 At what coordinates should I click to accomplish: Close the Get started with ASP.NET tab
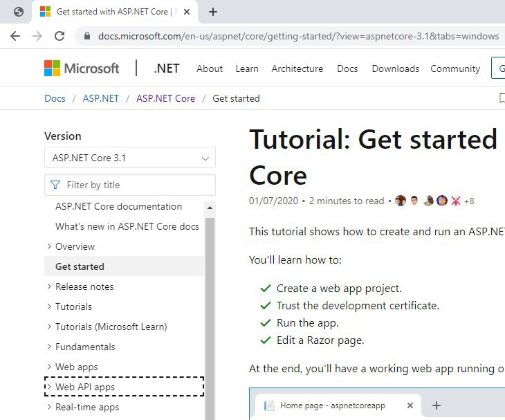pyautogui.click(x=187, y=12)
